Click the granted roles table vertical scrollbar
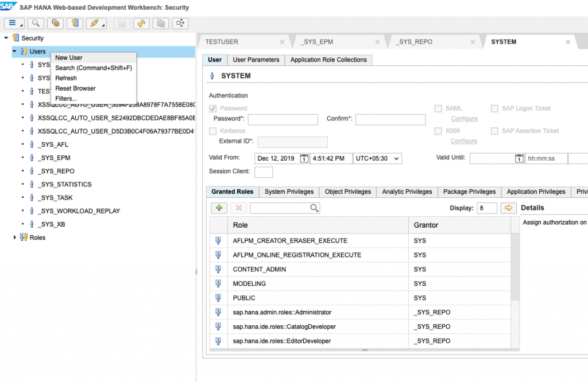This screenshot has width=588, height=382. click(x=516, y=267)
